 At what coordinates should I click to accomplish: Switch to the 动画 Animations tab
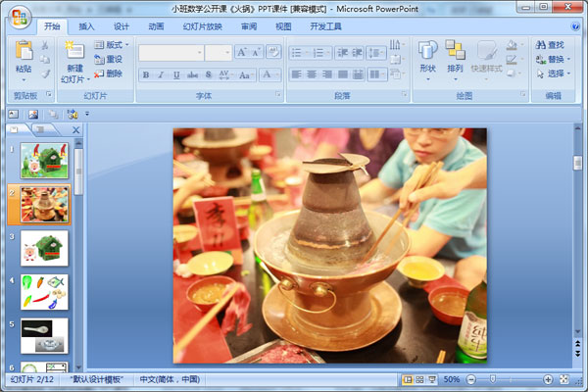click(156, 26)
